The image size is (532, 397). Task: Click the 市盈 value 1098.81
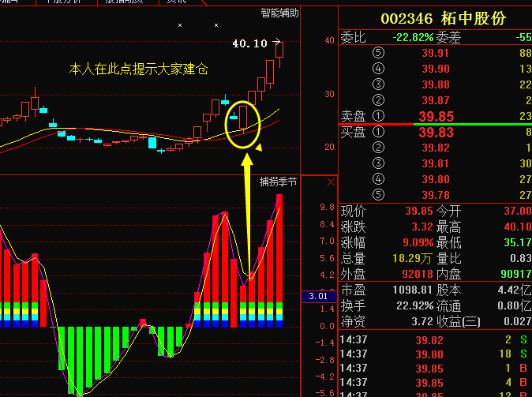pos(412,290)
